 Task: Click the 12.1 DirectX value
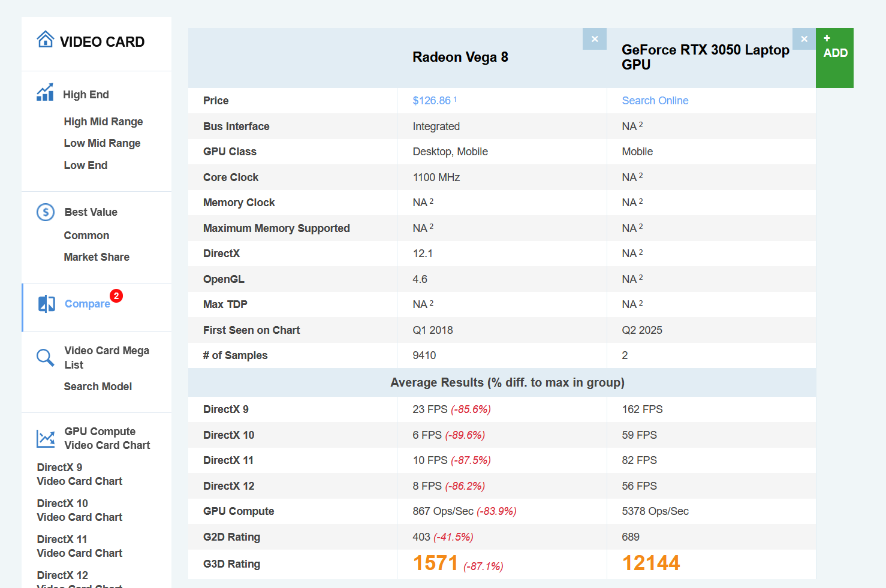pyautogui.click(x=423, y=254)
